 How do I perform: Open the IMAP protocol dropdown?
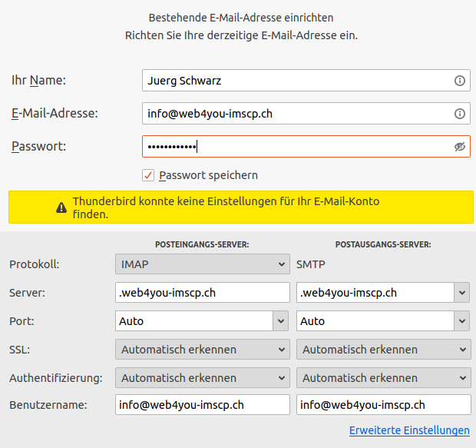click(x=202, y=264)
